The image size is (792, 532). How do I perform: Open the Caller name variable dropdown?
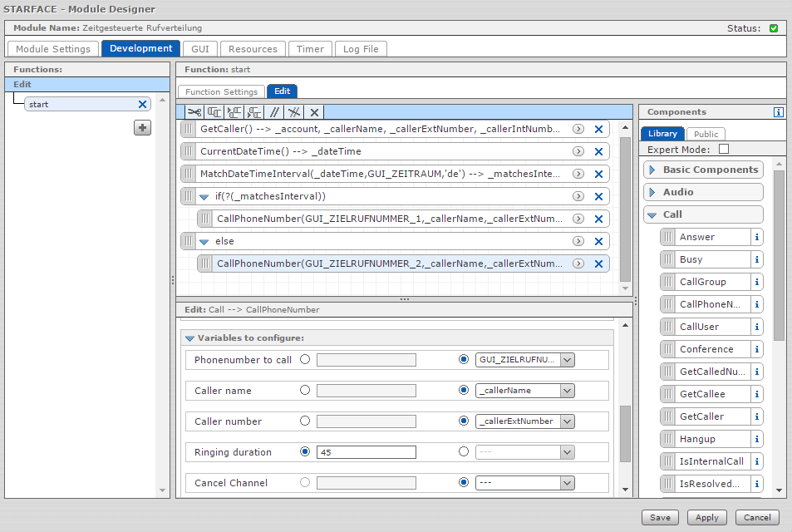pyautogui.click(x=568, y=391)
